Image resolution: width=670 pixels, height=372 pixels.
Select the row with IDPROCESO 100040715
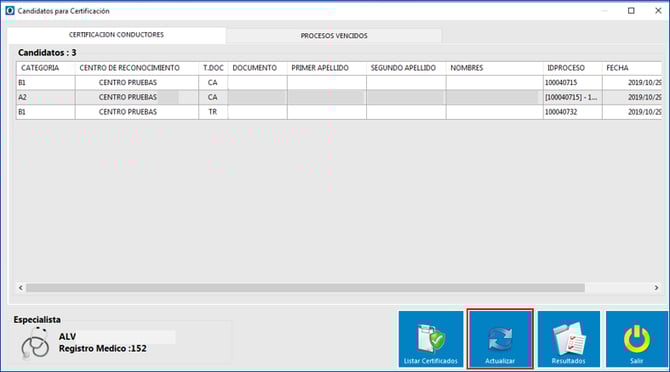(339, 82)
